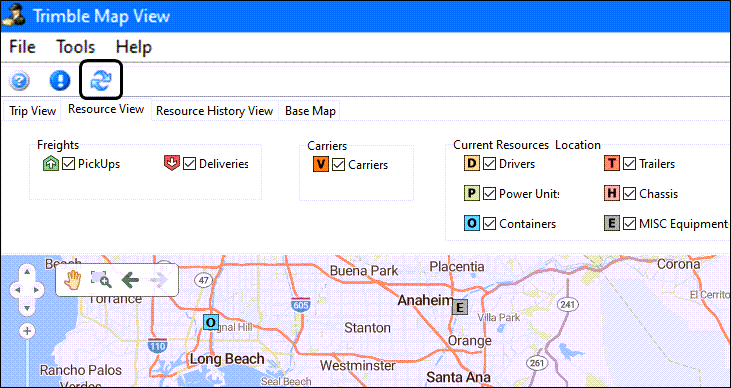Activate the zoom-to-rectangle magnifier tool
The height and width of the screenshot is (388, 731).
(101, 280)
